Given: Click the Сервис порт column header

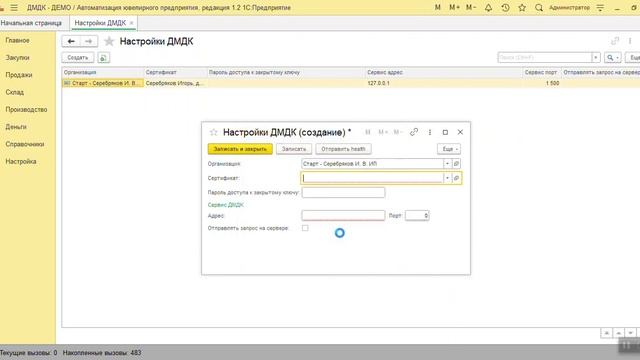Looking at the screenshot, I should click(541, 72).
